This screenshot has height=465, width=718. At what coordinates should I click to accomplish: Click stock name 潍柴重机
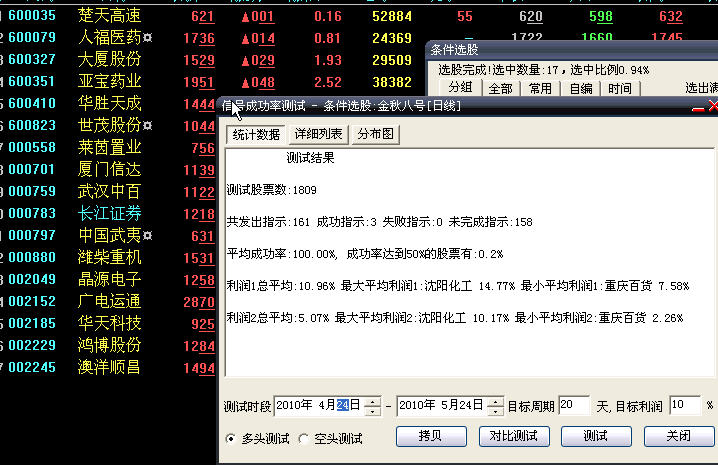[109, 257]
